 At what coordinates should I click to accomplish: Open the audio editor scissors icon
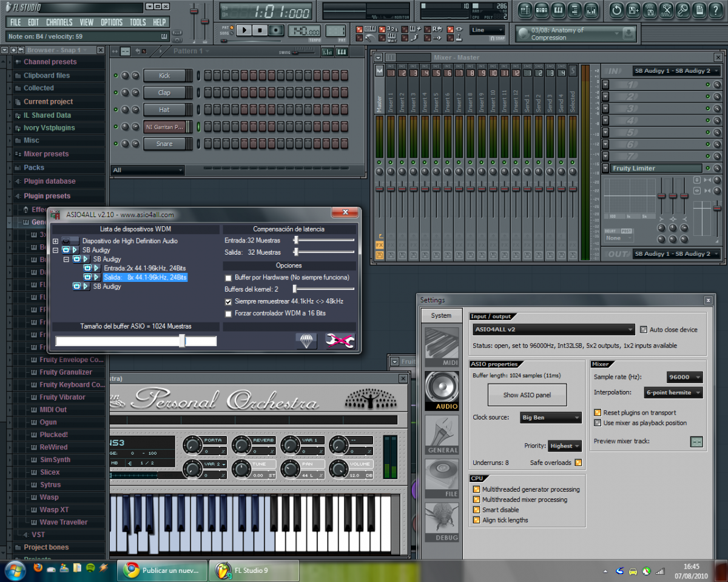point(666,10)
